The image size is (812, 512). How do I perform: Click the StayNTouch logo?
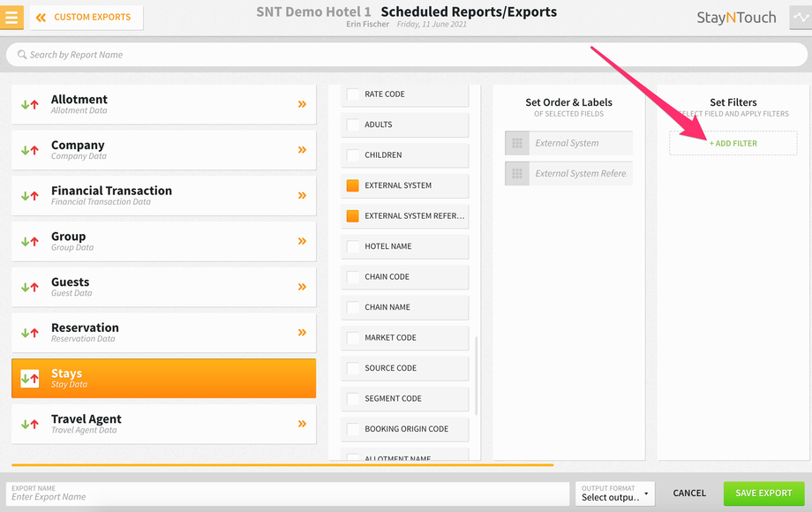736,18
